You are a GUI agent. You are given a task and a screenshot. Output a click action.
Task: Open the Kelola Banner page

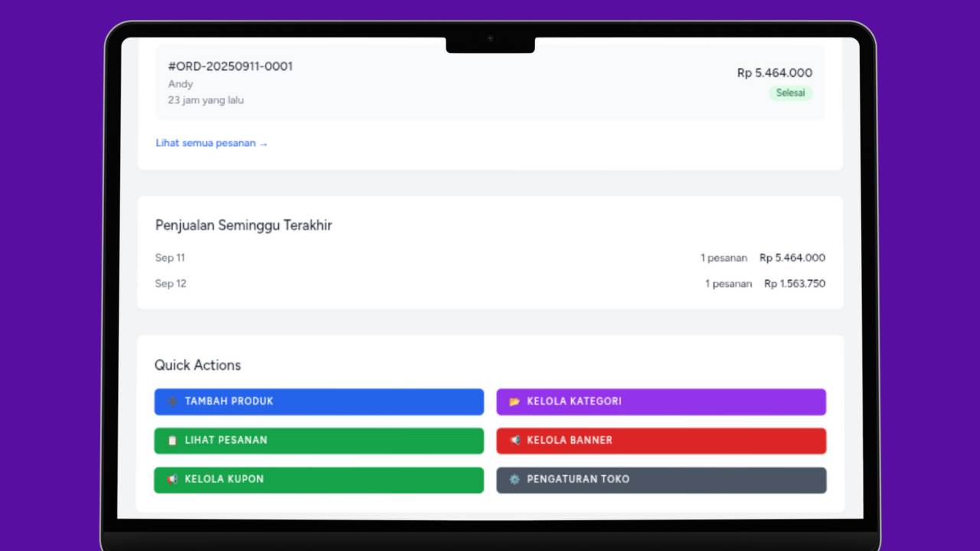pyautogui.click(x=661, y=440)
